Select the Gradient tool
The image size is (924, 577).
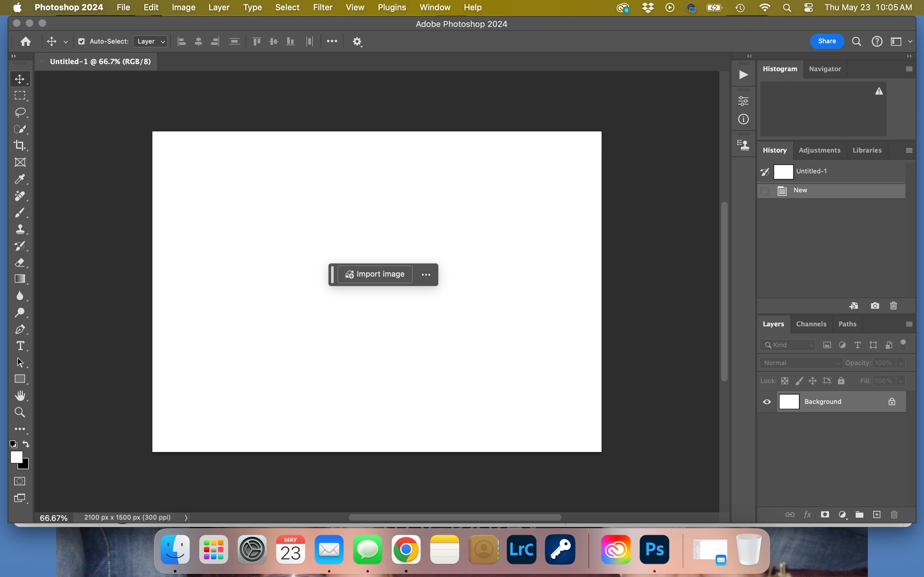coord(20,279)
